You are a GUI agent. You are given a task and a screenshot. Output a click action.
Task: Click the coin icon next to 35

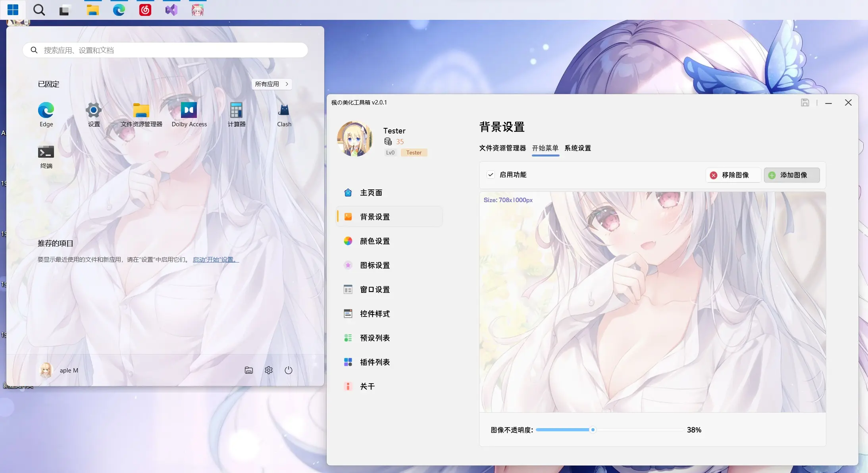click(388, 141)
